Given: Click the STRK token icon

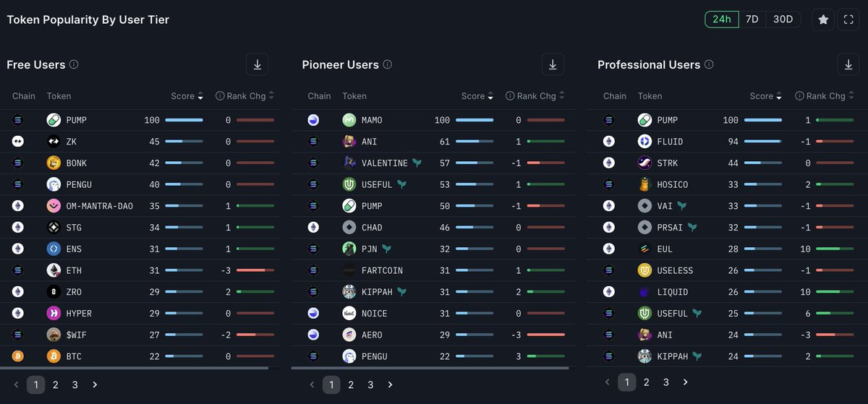Looking at the screenshot, I should pyautogui.click(x=644, y=163).
